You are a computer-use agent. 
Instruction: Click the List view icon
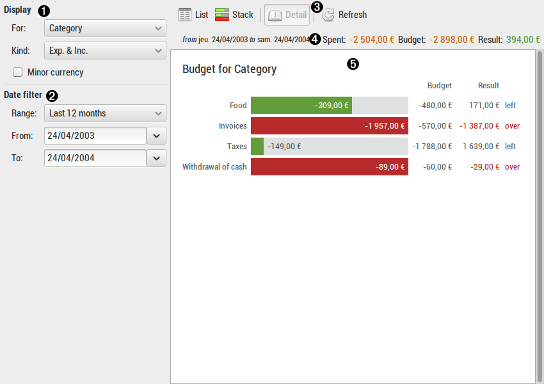[185, 15]
